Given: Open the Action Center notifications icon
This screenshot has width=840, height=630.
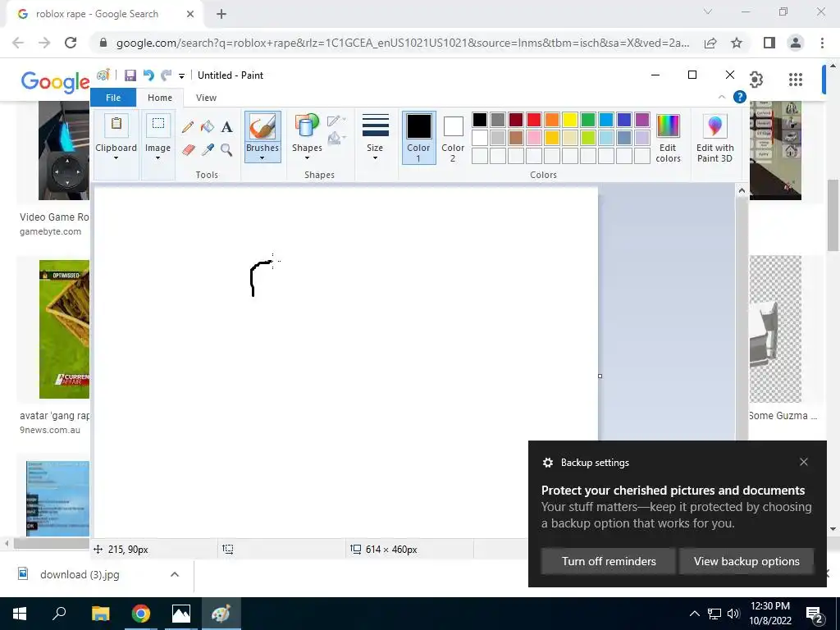Looking at the screenshot, I should point(815,614).
